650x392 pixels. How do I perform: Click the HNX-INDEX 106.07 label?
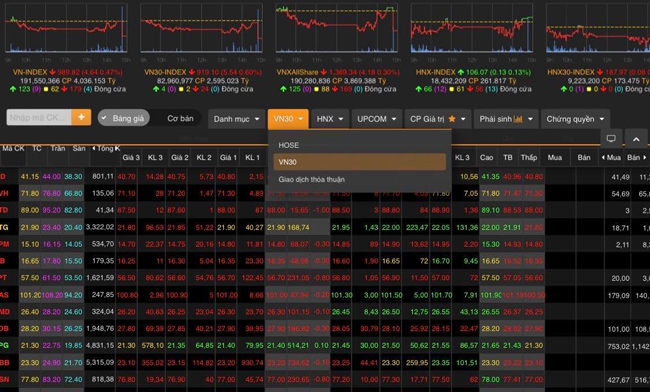[473, 72]
